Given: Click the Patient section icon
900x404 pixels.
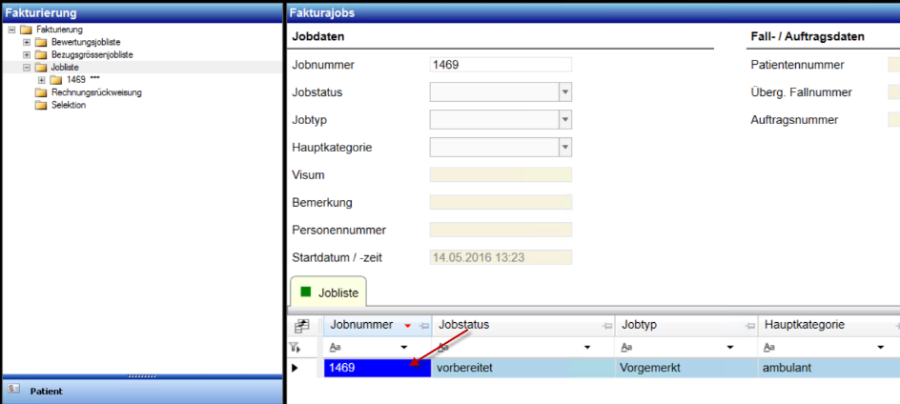Looking at the screenshot, I should click(x=14, y=390).
